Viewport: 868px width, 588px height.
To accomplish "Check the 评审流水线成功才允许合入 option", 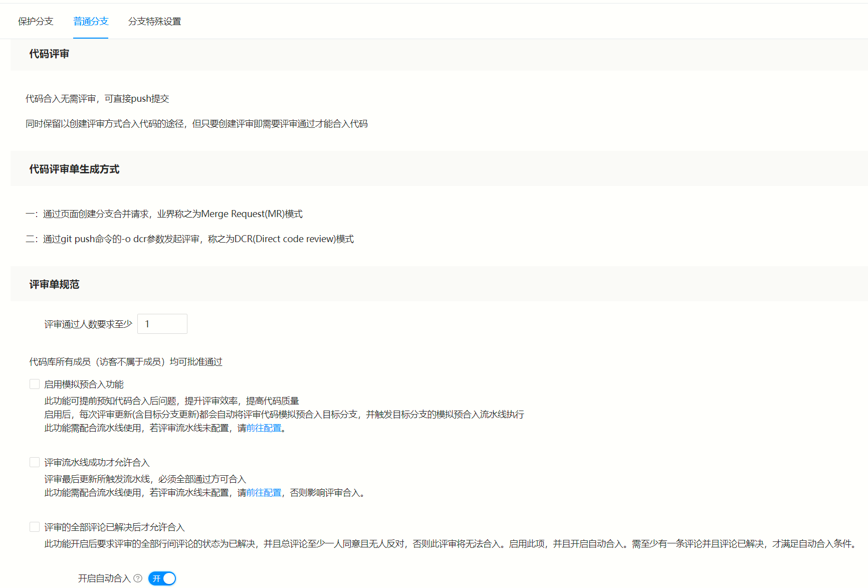I will [x=34, y=462].
